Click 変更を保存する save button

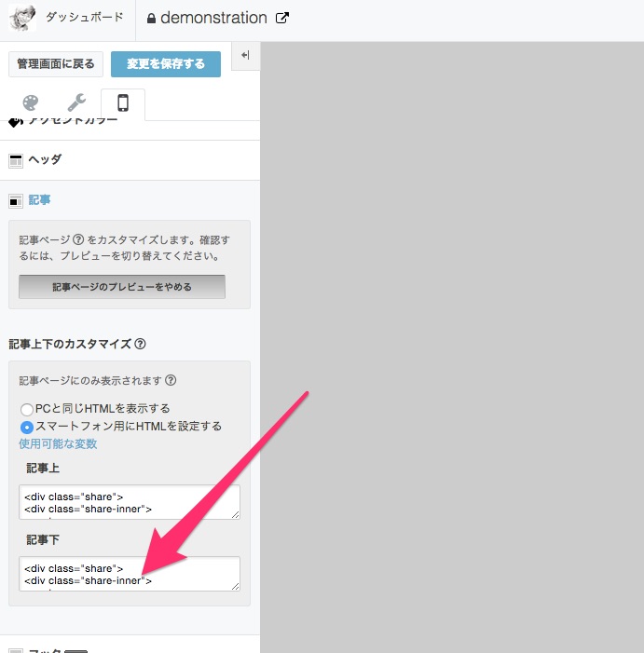pos(166,64)
